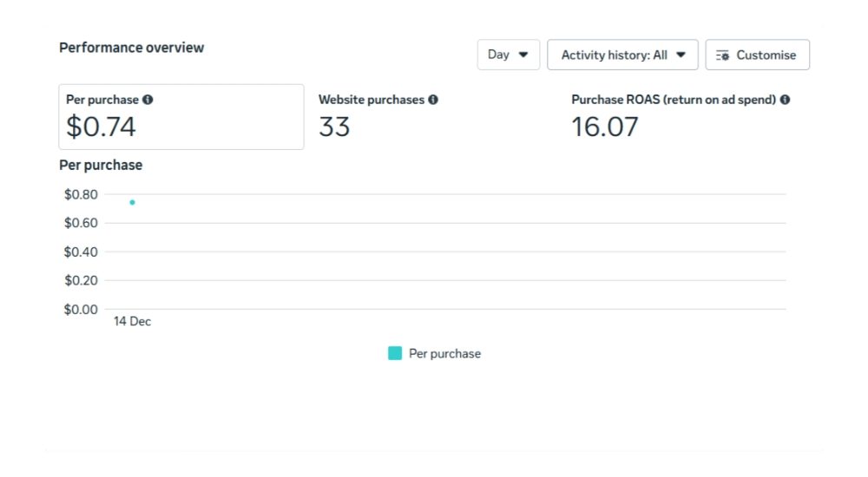The image size is (868, 477).
Task: Click the sliders icon on the Customise button
Action: click(722, 55)
